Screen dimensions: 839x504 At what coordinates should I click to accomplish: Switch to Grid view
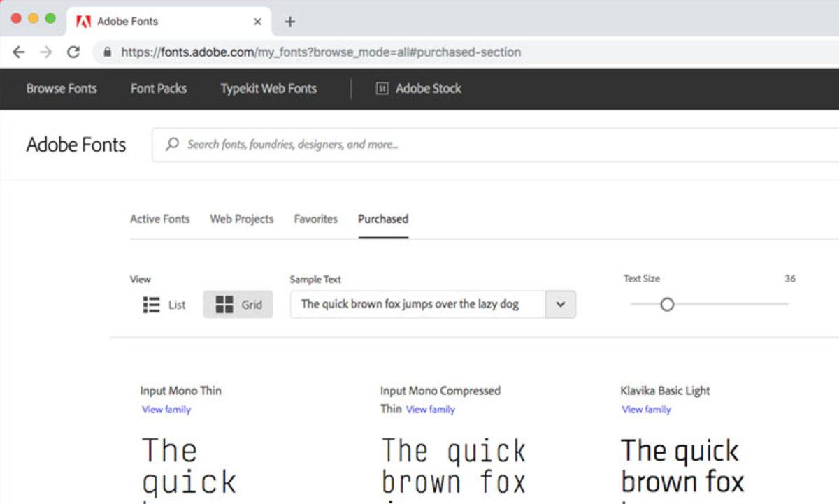238,305
